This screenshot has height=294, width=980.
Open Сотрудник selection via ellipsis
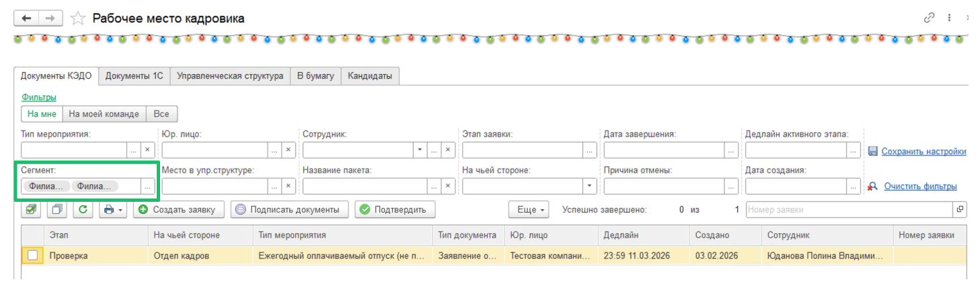[x=435, y=150]
